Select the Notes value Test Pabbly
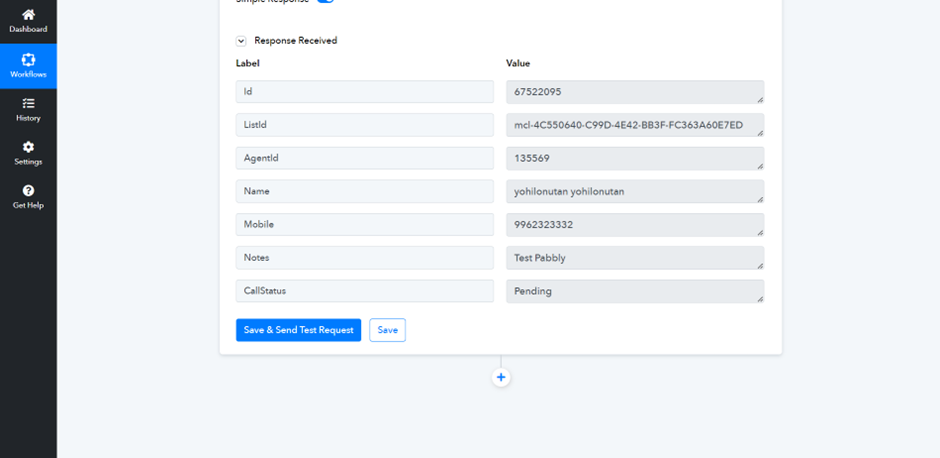The height and width of the screenshot is (458, 940). pos(634,257)
